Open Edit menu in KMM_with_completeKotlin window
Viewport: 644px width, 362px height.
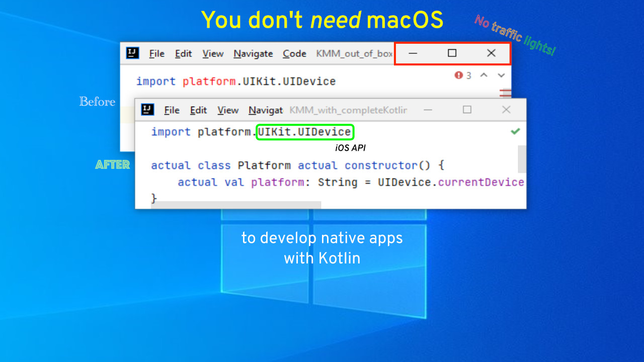[199, 110]
